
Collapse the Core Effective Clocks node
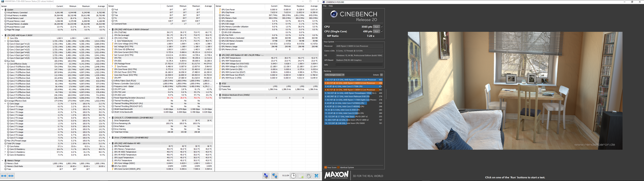[x=5, y=64]
